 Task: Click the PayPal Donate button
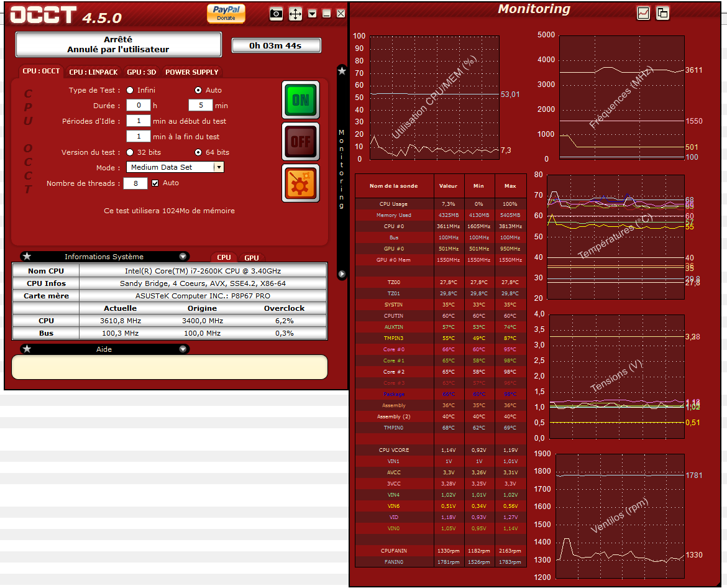226,13
